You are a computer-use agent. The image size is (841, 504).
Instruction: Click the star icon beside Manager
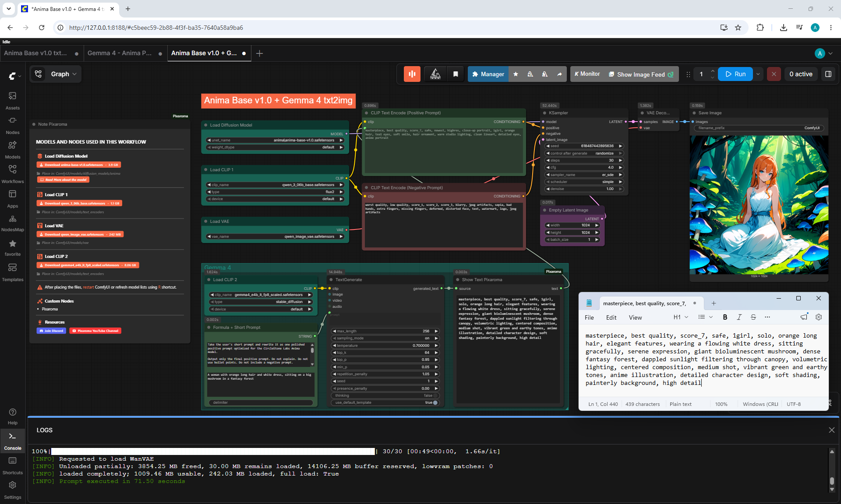516,74
